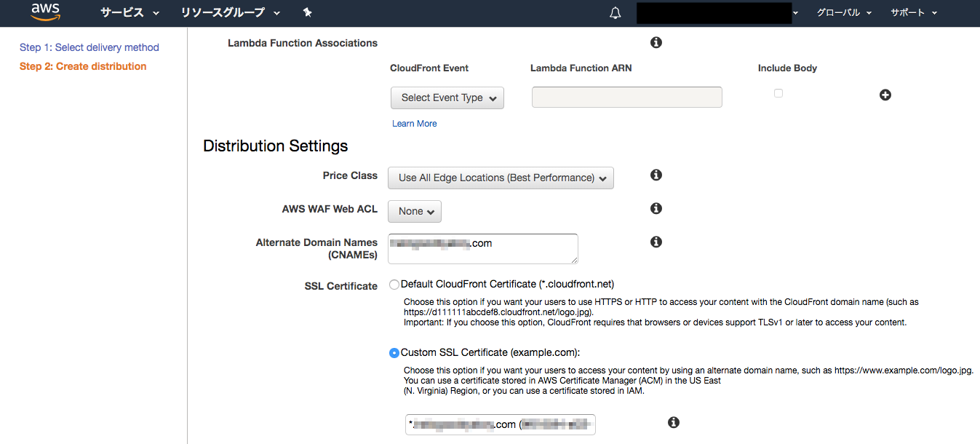The width and height of the screenshot is (980, 444).
Task: Show info for Price Class
Action: click(x=656, y=175)
